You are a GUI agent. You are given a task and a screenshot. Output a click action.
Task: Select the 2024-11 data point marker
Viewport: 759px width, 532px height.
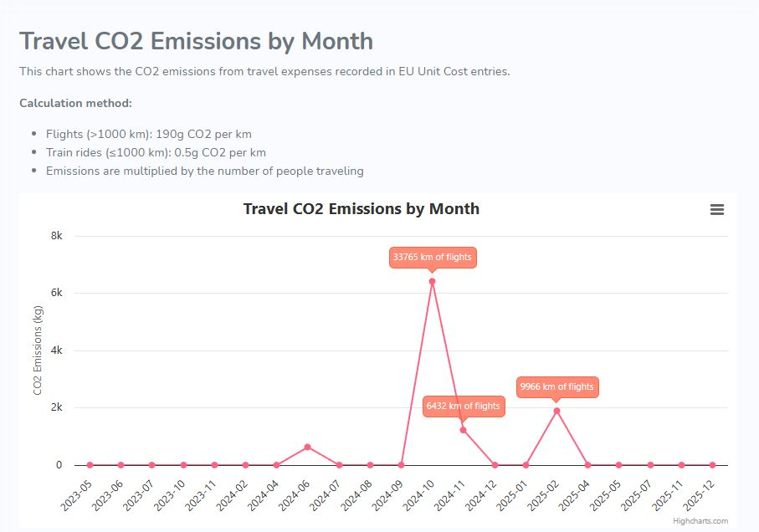click(x=463, y=430)
